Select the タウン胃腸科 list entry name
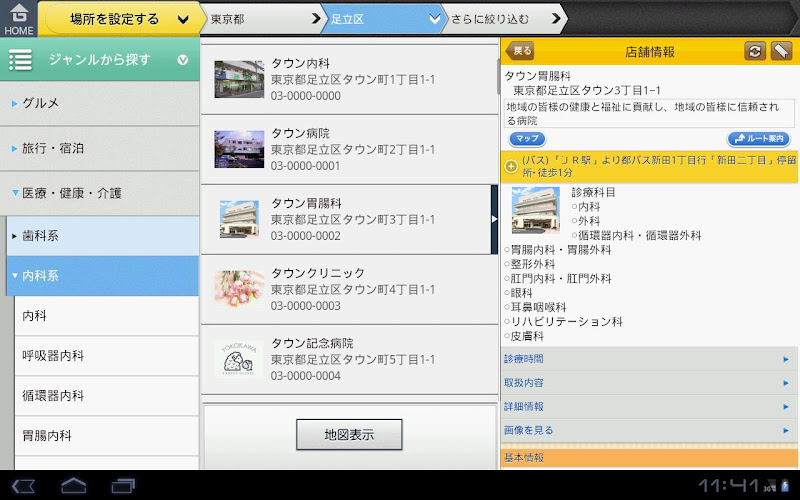The image size is (800, 500). click(x=306, y=203)
